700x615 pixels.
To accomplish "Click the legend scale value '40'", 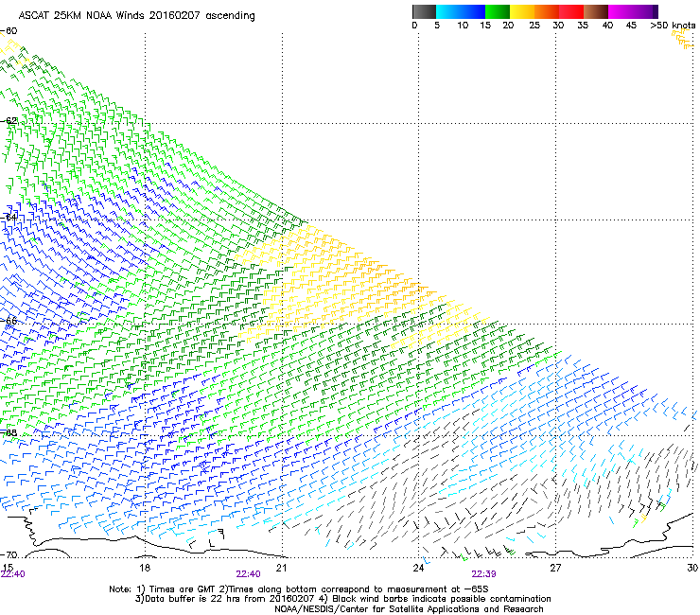I will coord(607,26).
